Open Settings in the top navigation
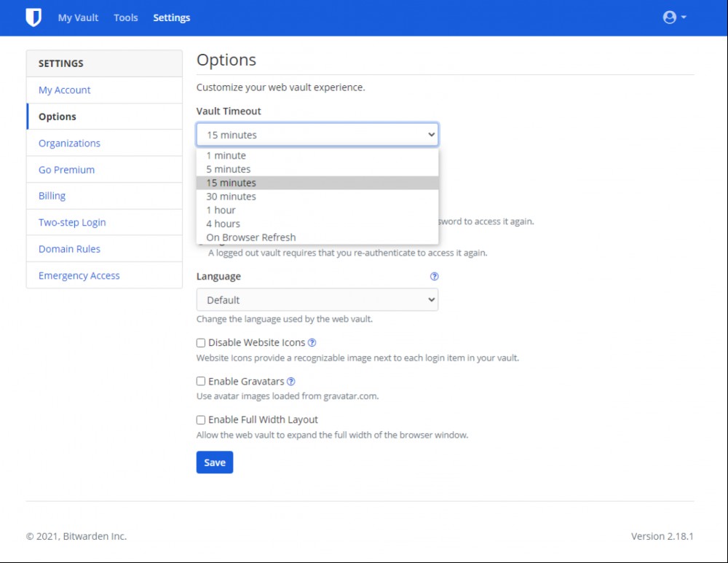 [x=171, y=17]
